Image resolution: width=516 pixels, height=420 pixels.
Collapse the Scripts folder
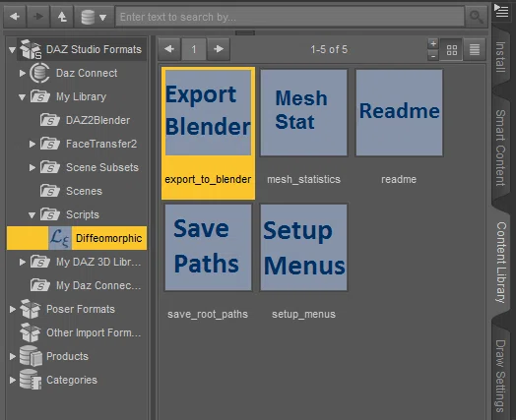tap(32, 215)
